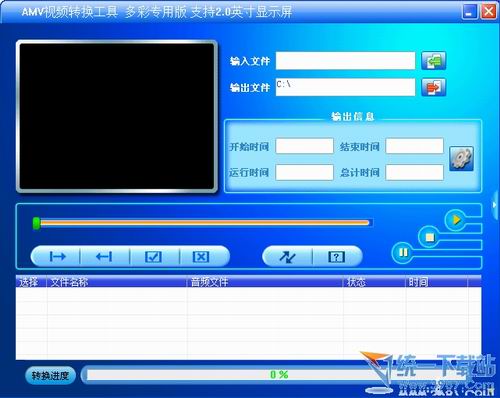The height and width of the screenshot is (398, 500).
Task: Click the 输出文件 path field
Action: point(345,87)
